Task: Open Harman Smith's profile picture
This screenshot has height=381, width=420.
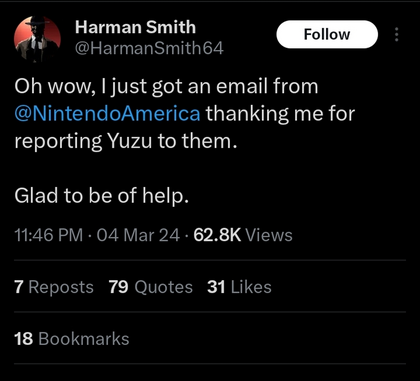Action: [37, 39]
